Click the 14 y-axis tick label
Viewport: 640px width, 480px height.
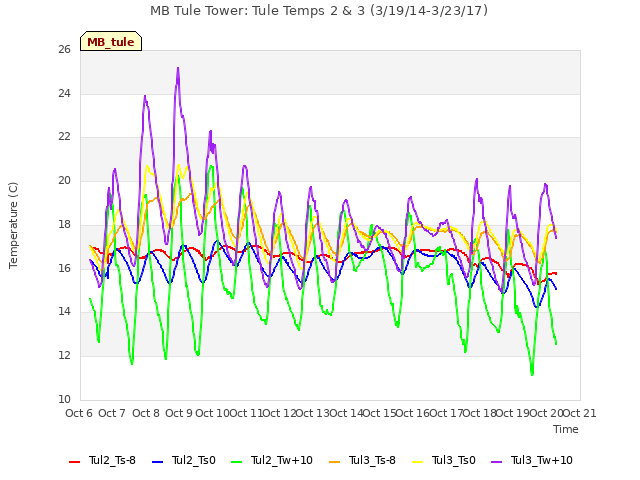(64, 312)
